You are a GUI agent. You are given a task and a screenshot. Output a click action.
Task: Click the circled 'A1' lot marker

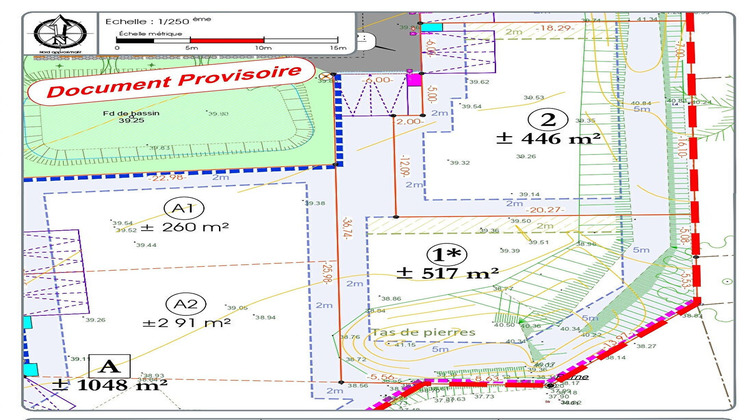pos(184,209)
